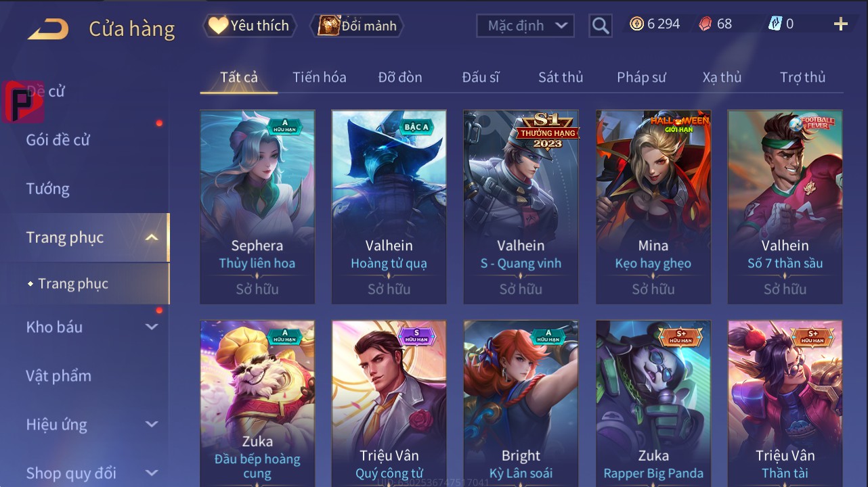The height and width of the screenshot is (487, 868).
Task: Select the Sephera Thủy liên hoa skin card
Action: click(257, 207)
